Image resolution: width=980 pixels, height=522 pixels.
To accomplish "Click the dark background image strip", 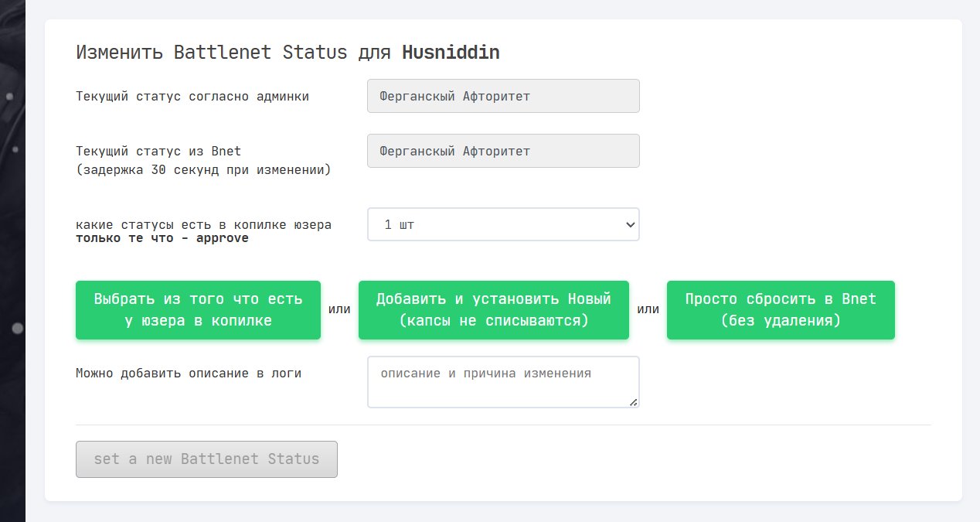I will [12, 232].
